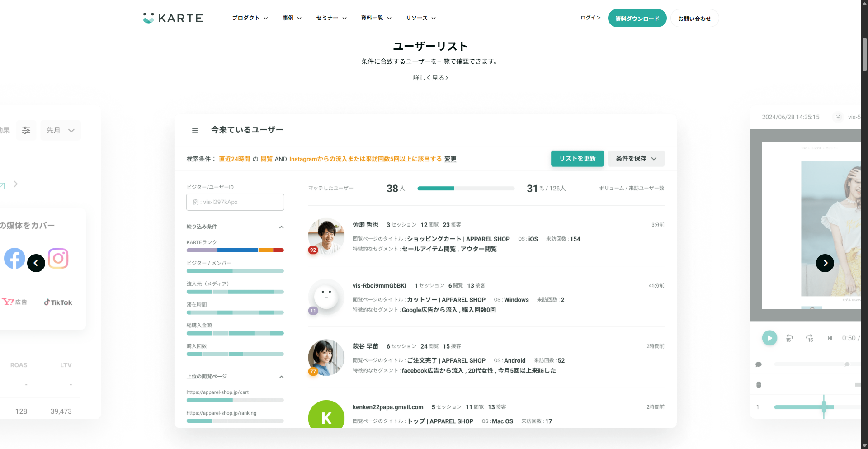This screenshot has height=449, width=868.
Task: Click the KARTE logo
Action: click(x=173, y=18)
